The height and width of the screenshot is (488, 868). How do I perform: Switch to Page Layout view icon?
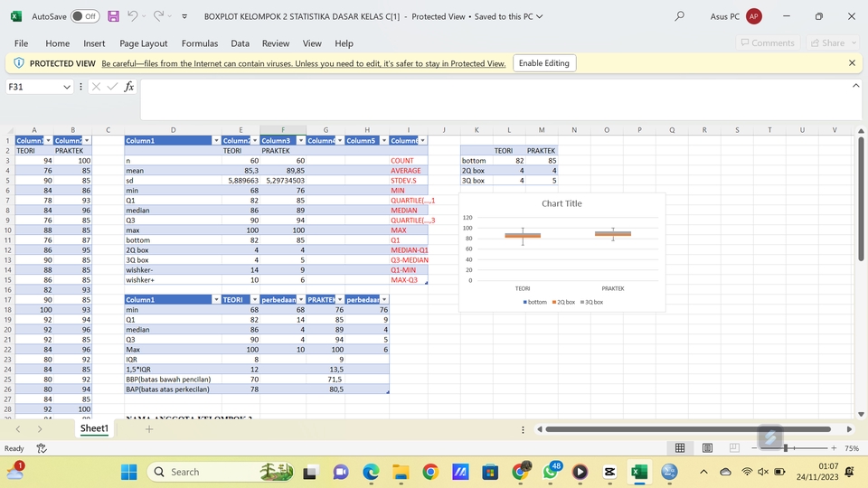[707, 448]
